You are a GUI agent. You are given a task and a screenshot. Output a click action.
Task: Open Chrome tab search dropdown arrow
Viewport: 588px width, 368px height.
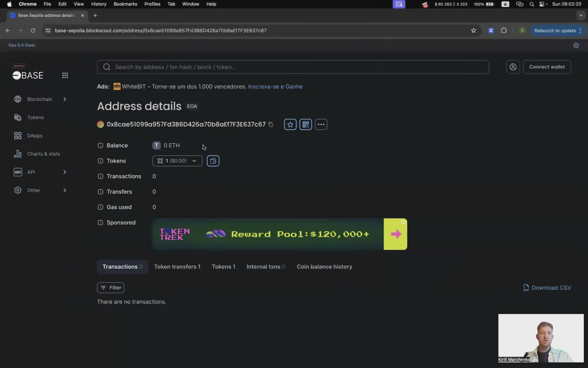[x=580, y=15]
